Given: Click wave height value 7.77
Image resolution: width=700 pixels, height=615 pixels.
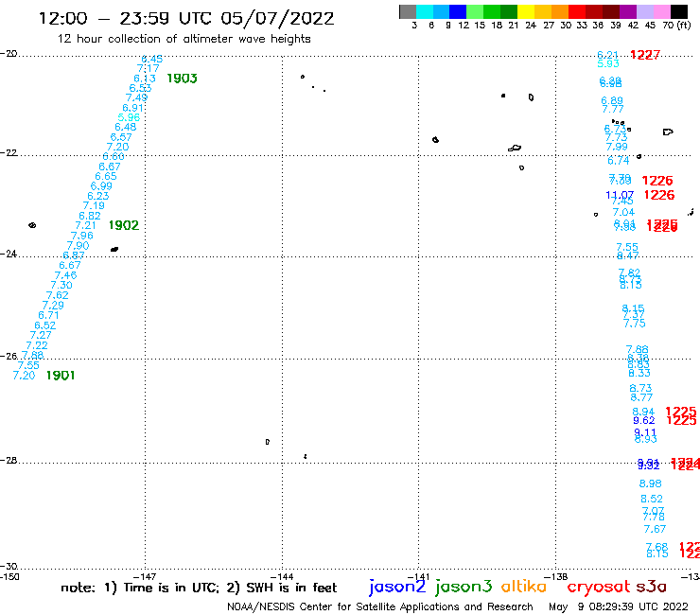Looking at the screenshot, I should pos(613,109).
